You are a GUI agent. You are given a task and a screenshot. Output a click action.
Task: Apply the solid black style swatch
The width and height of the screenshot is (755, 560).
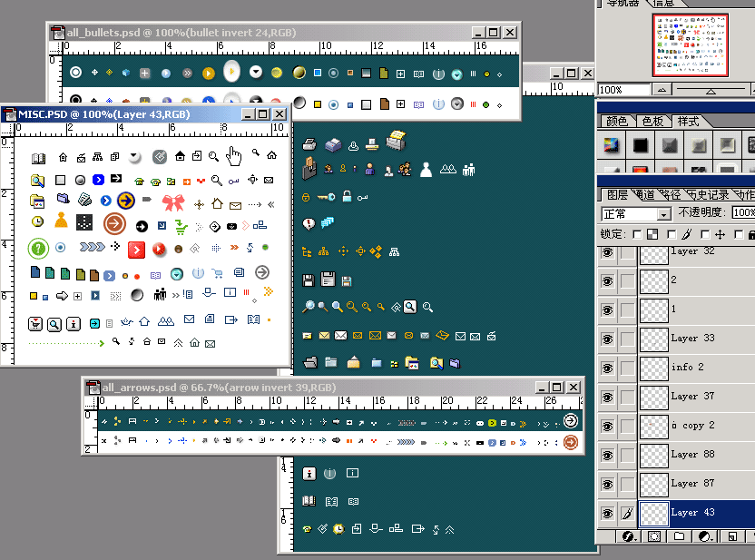tap(641, 145)
